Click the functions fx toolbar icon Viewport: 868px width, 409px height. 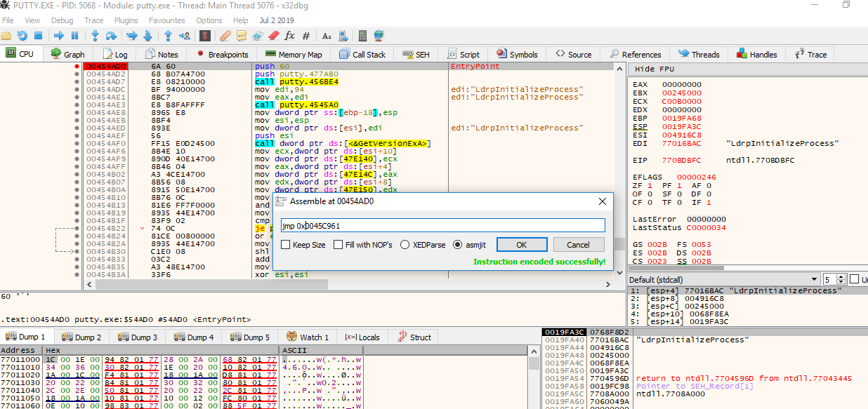pyautogui.click(x=289, y=36)
